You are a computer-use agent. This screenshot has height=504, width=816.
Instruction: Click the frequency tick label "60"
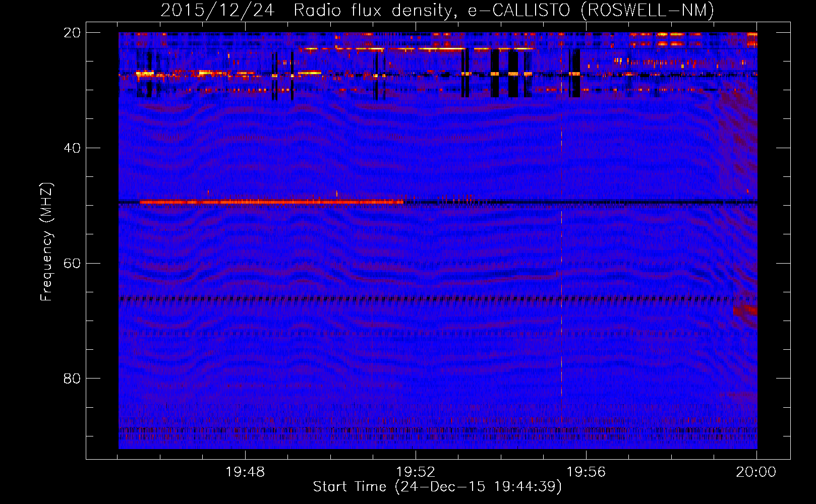point(72,263)
